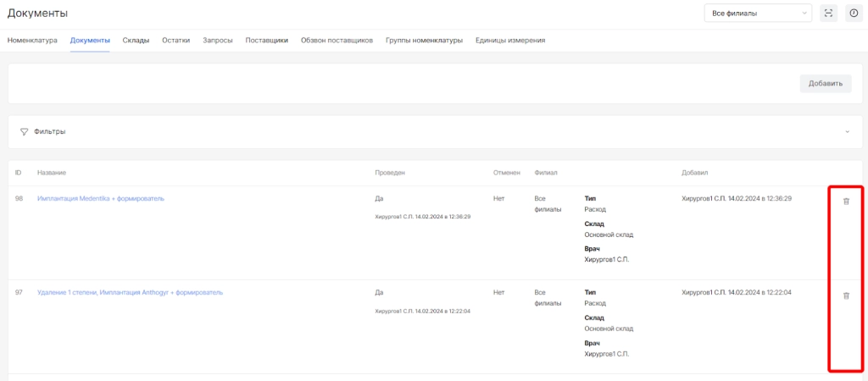The width and height of the screenshot is (868, 381).
Task: Open the Поставщики tab
Action: point(266,40)
